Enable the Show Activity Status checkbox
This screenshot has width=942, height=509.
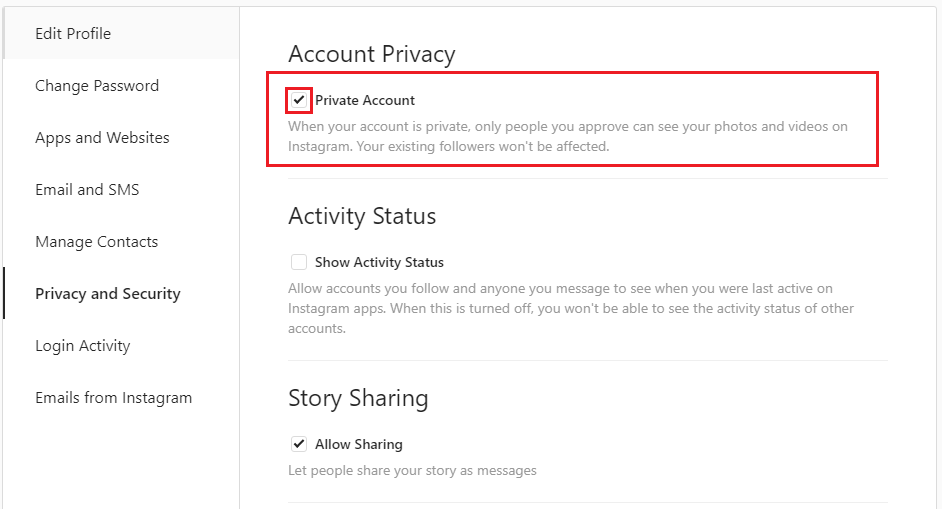pos(298,262)
